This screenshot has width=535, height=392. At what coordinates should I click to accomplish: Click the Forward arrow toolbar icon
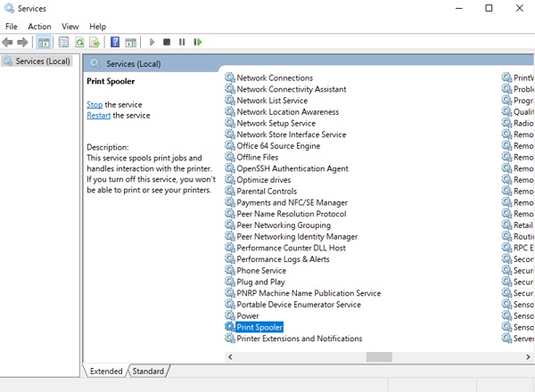22,42
